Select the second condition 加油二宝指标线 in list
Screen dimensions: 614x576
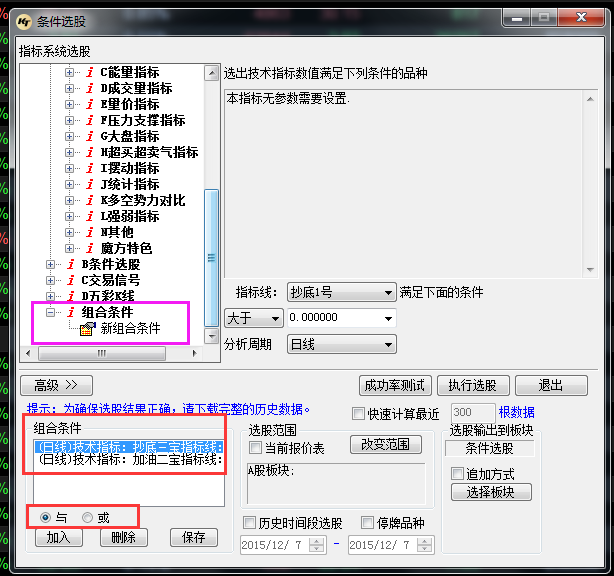tap(128, 461)
